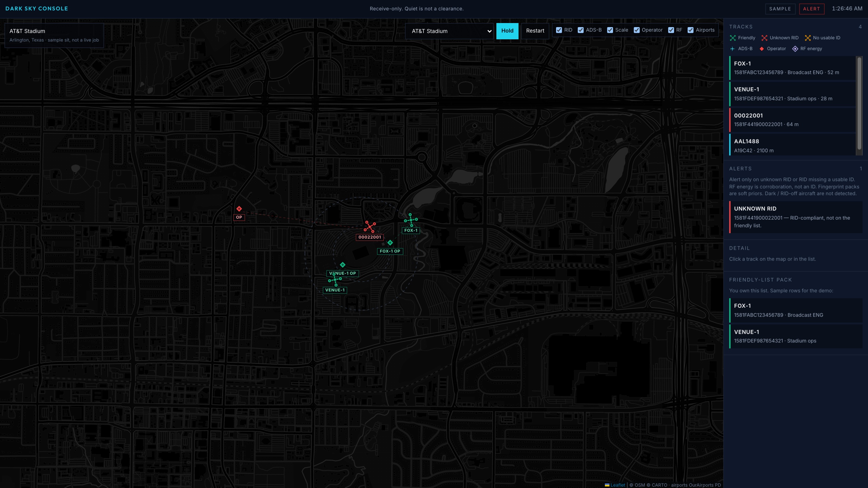The image size is (868, 488).
Task: Click the AT&T Stadium site info card
Action: point(54,35)
